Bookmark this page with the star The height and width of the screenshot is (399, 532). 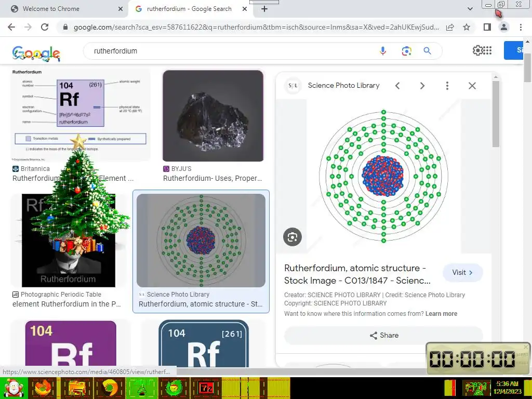pos(467,27)
